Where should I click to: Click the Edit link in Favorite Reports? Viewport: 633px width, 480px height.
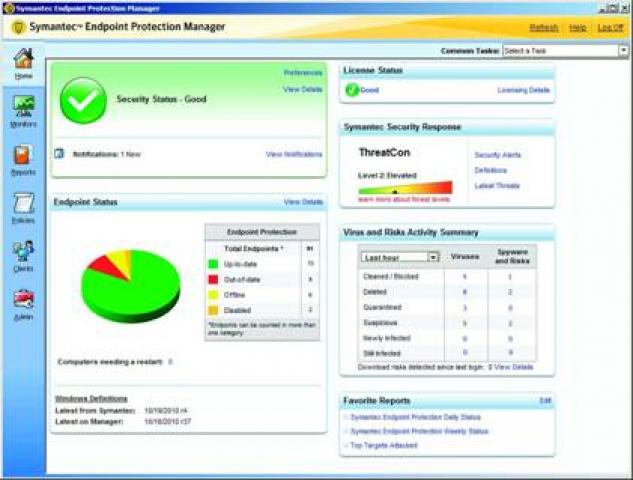545,400
